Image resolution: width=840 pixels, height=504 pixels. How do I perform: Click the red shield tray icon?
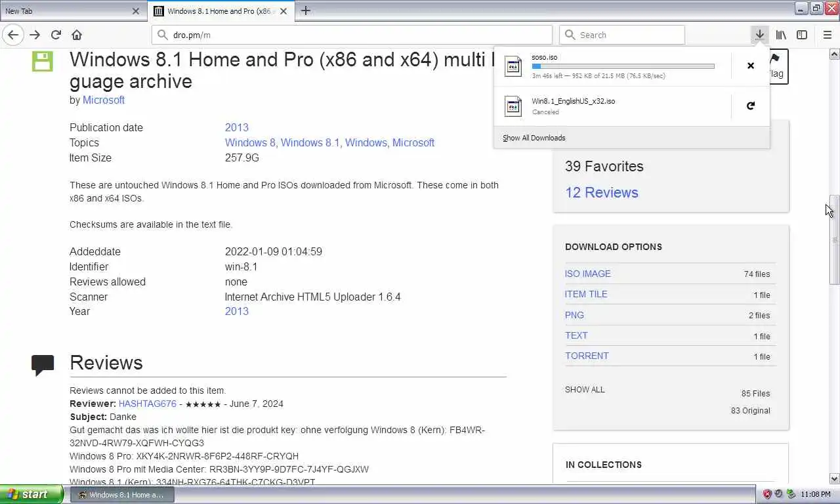pos(767,494)
